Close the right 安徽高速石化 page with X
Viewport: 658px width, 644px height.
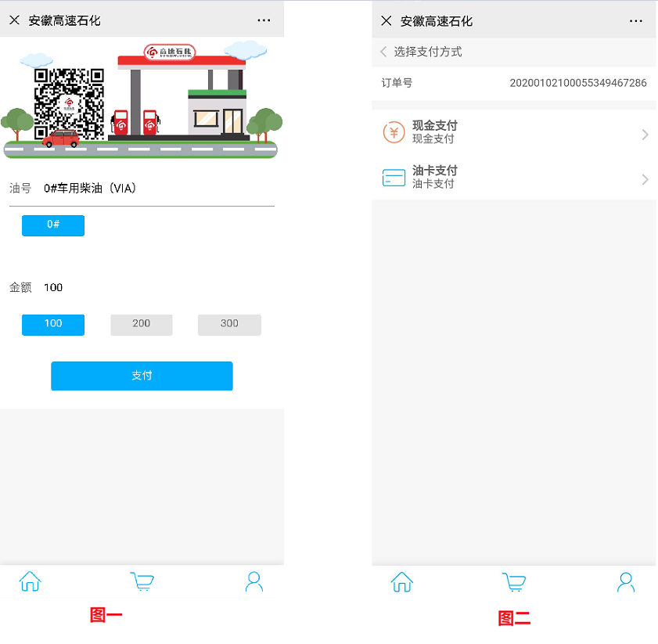[x=386, y=20]
